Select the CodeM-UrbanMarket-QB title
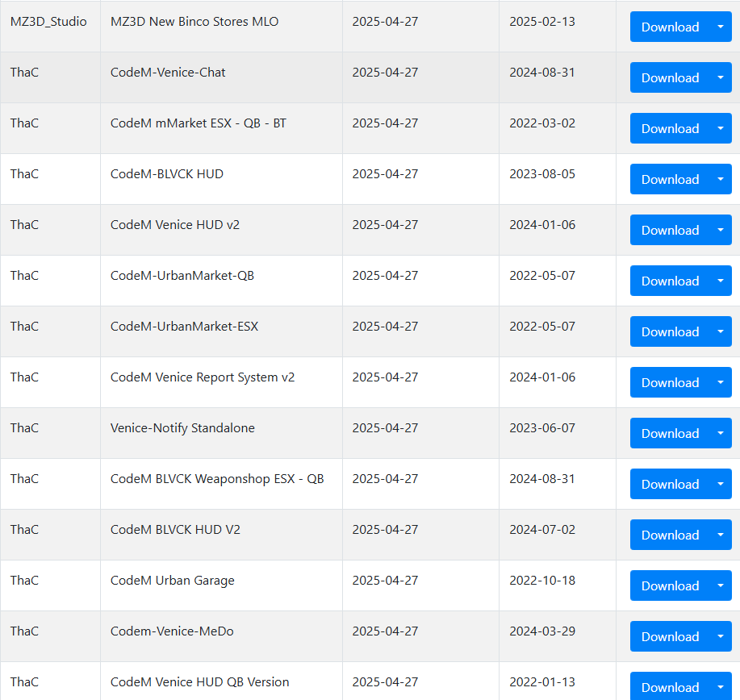This screenshot has width=740, height=700. pyautogui.click(x=182, y=276)
